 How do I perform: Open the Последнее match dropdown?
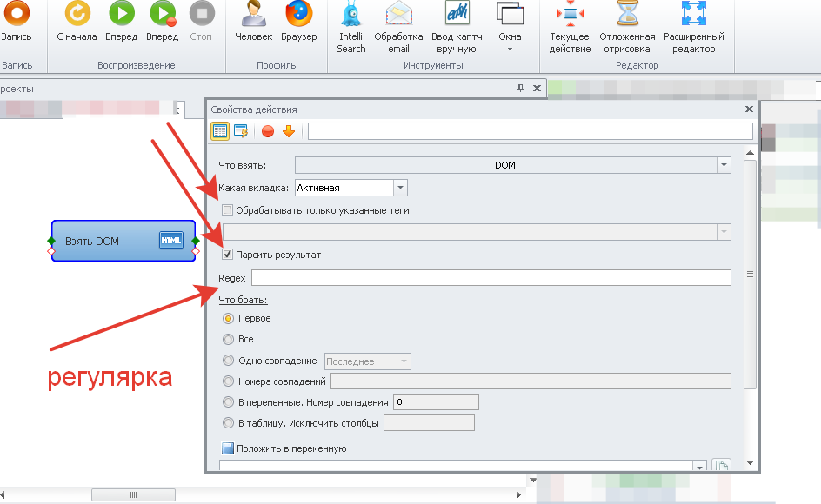[x=404, y=361]
